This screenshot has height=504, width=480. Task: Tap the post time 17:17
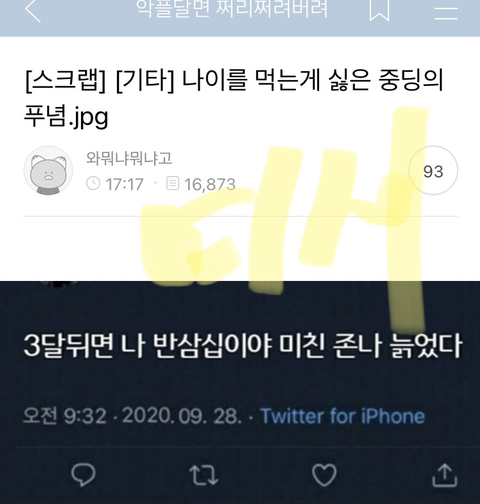[x=124, y=184]
